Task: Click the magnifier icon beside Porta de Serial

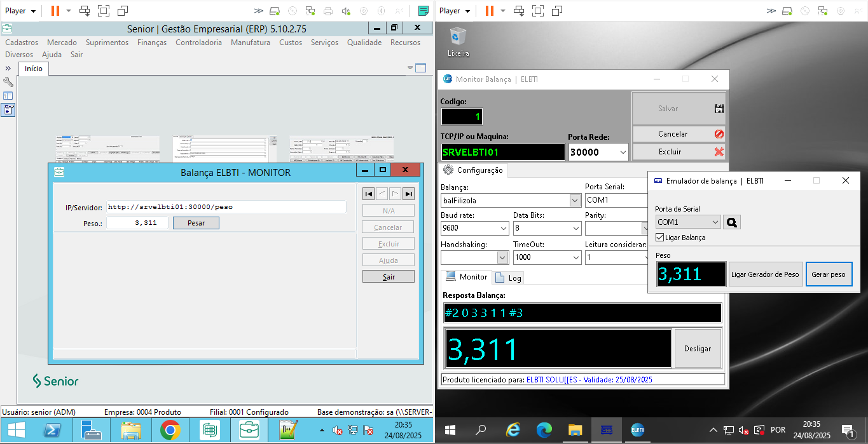Action: point(732,222)
